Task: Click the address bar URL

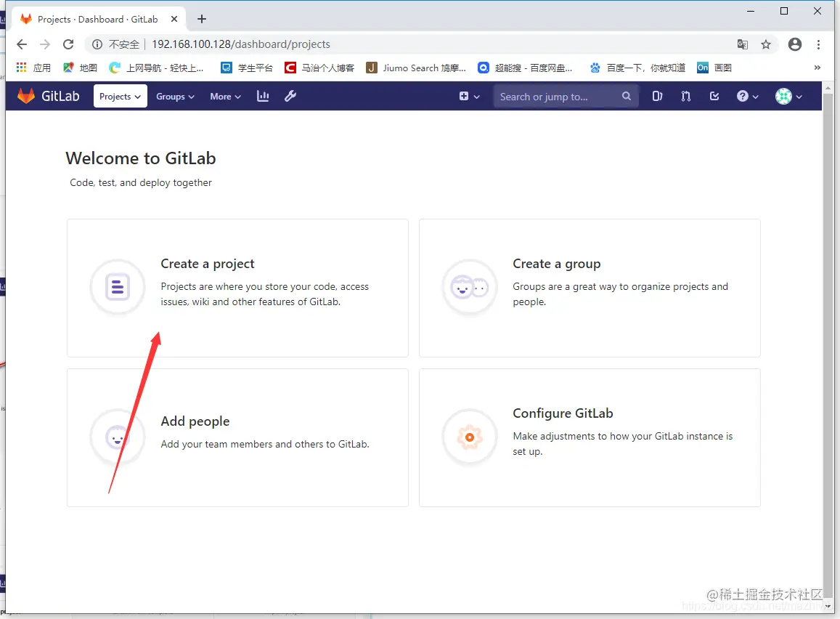Action: click(240, 44)
